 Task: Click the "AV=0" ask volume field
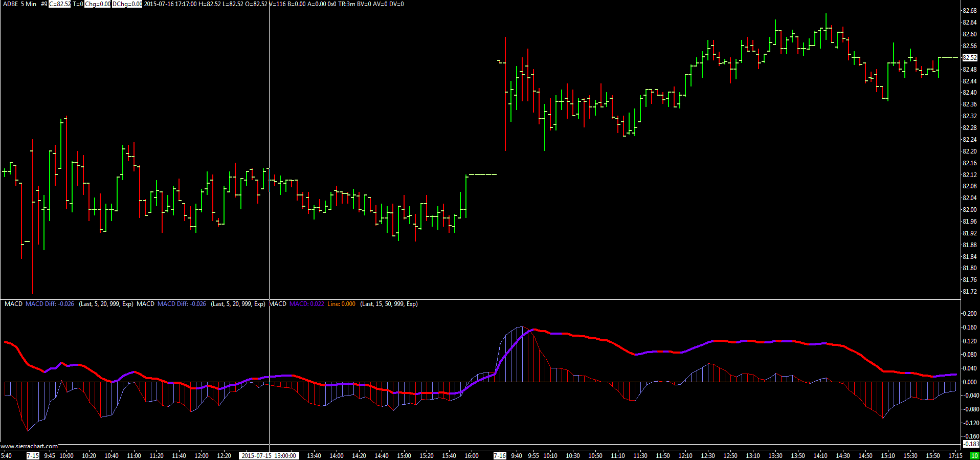pos(380,4)
